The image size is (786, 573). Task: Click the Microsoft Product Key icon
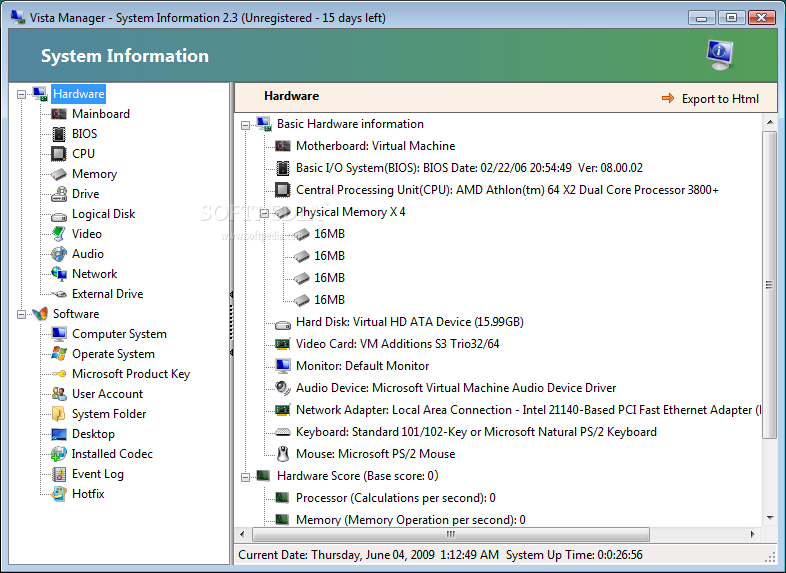(x=59, y=374)
